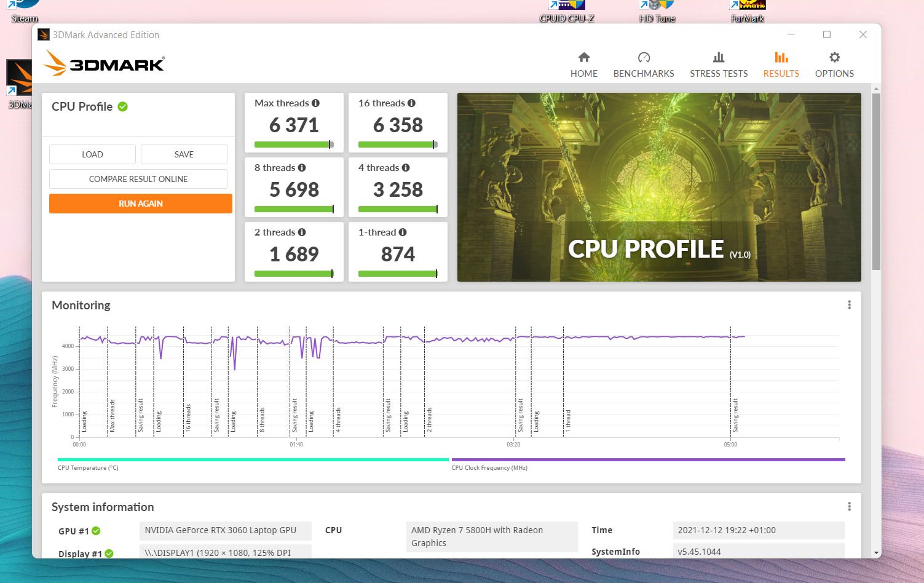Open System information three-dot menu

coord(849,507)
